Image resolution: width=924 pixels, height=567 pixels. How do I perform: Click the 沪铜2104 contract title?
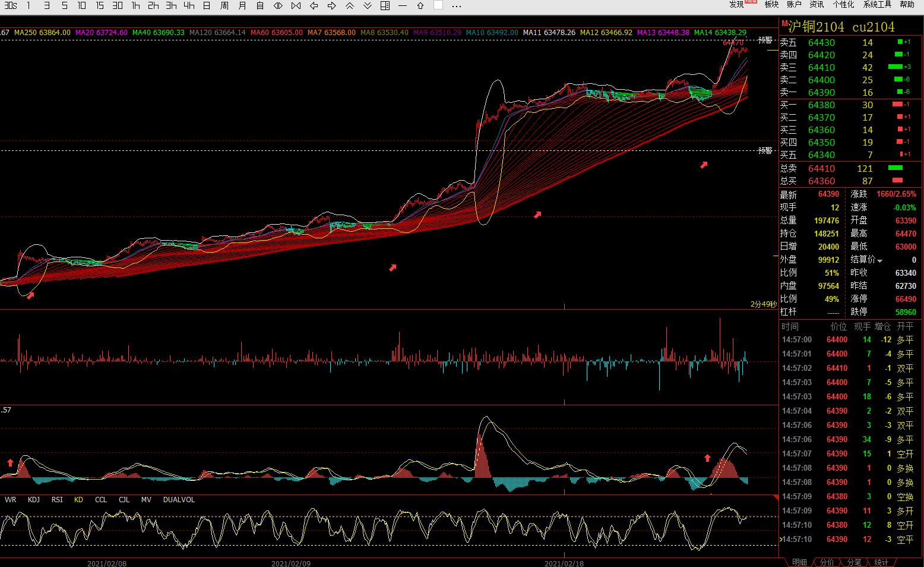click(x=817, y=27)
